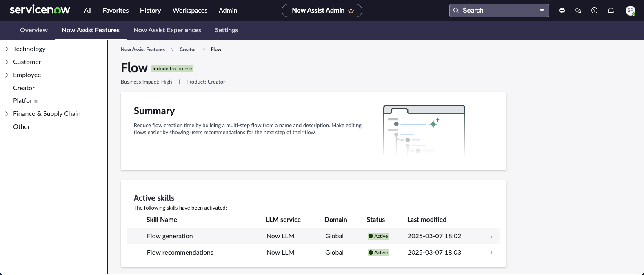Select the Customer sidebar label
Screen dimensions: 644x275
pyautogui.click(x=27, y=62)
